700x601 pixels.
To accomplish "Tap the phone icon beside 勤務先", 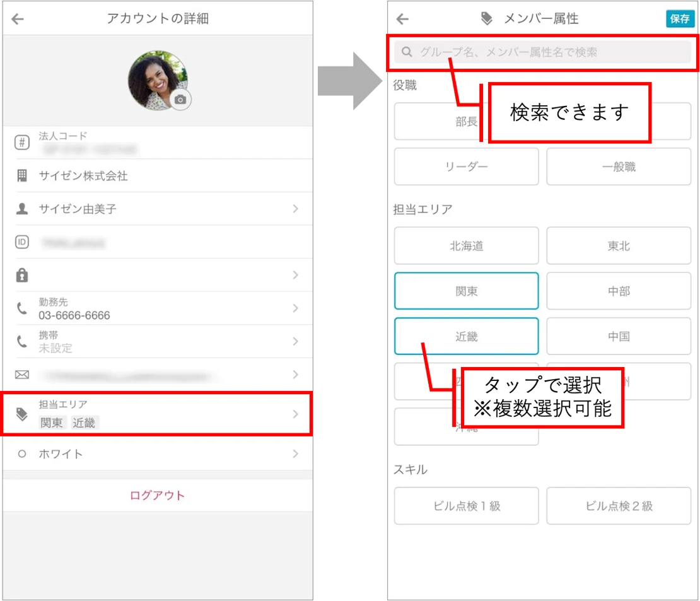I will point(22,308).
